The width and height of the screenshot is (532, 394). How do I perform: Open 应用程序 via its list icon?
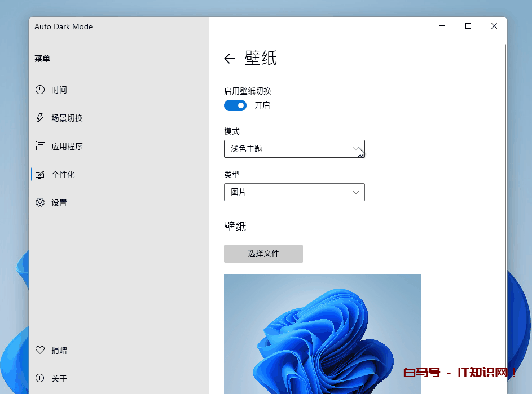click(x=39, y=146)
